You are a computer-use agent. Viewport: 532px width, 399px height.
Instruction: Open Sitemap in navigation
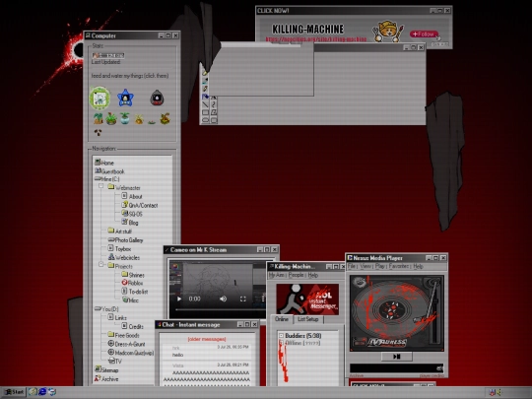106,370
